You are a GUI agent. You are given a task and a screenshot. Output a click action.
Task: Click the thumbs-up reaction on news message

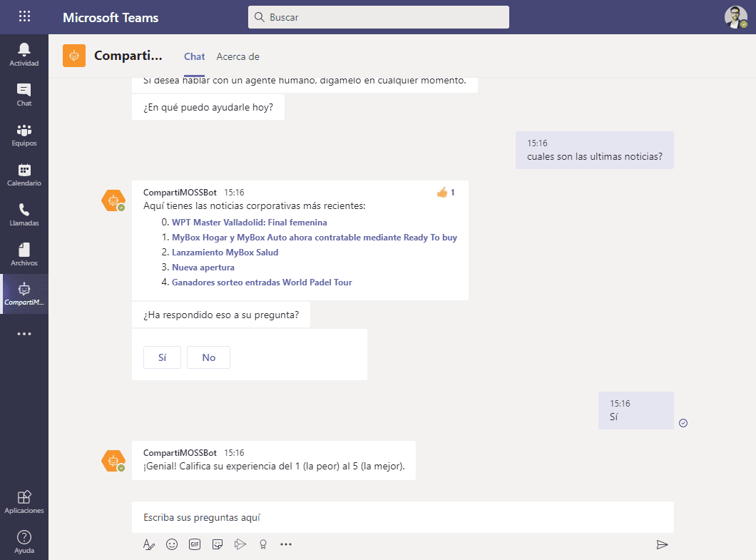point(442,193)
